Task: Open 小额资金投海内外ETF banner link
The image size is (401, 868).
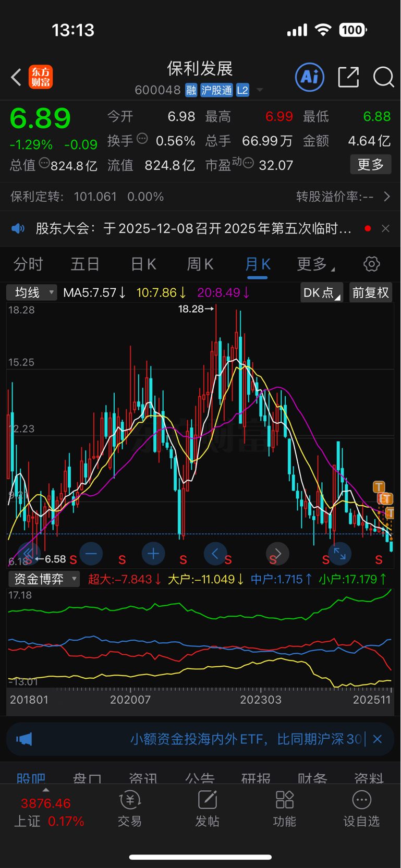Action: point(246,739)
